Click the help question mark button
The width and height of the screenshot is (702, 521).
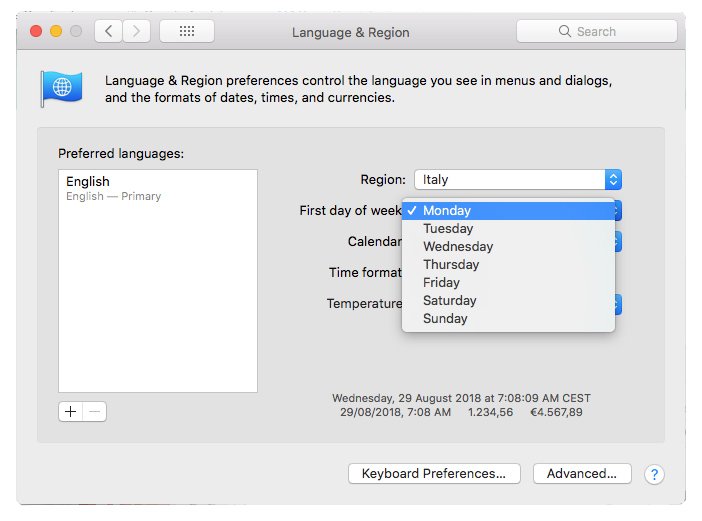tap(654, 474)
